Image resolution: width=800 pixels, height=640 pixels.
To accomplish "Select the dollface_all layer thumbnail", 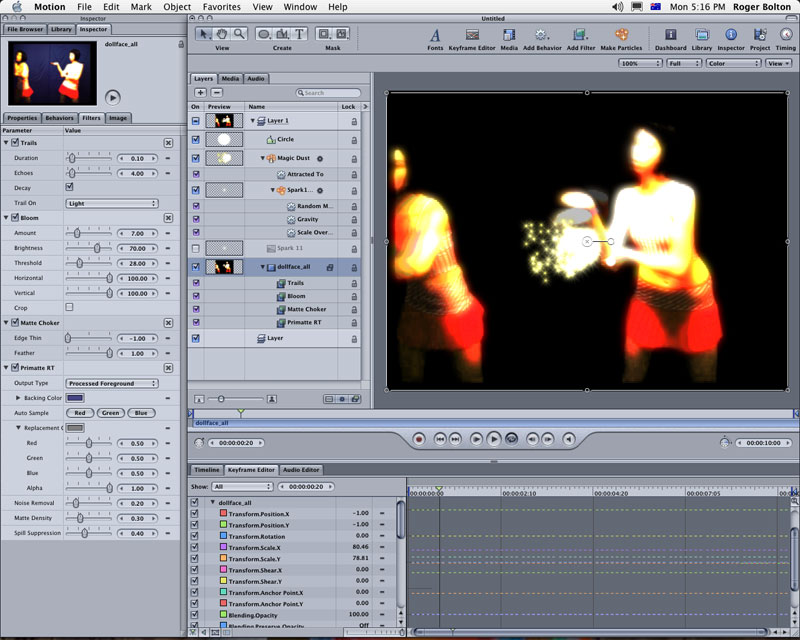I will (224, 266).
